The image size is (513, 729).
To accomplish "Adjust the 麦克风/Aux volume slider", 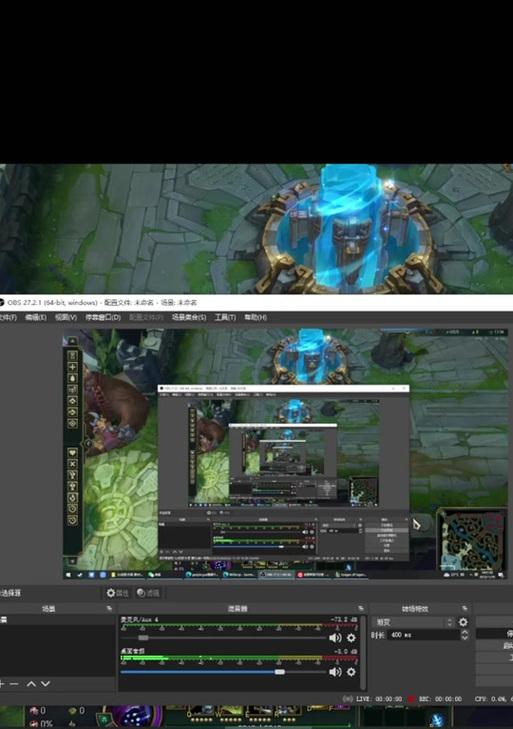I will [224, 637].
